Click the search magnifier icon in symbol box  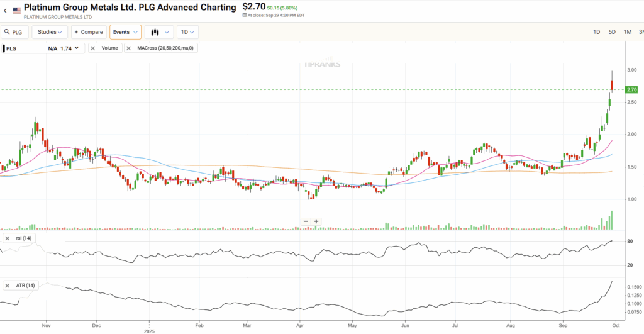(x=8, y=32)
